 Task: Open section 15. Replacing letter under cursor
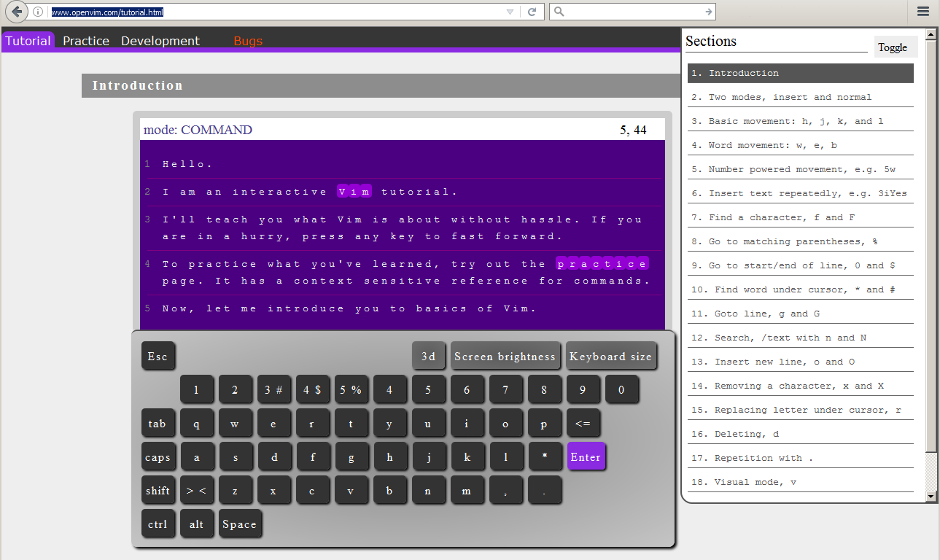point(801,410)
